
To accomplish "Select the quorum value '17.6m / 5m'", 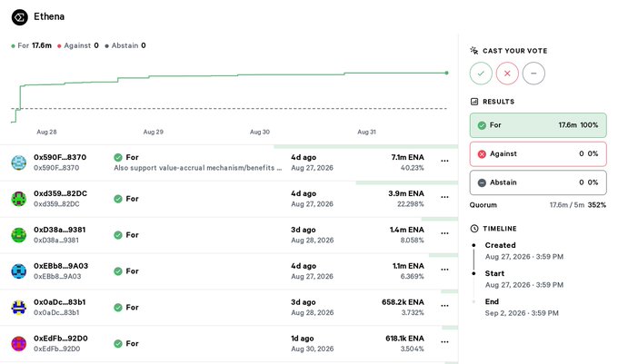I will 567,205.
